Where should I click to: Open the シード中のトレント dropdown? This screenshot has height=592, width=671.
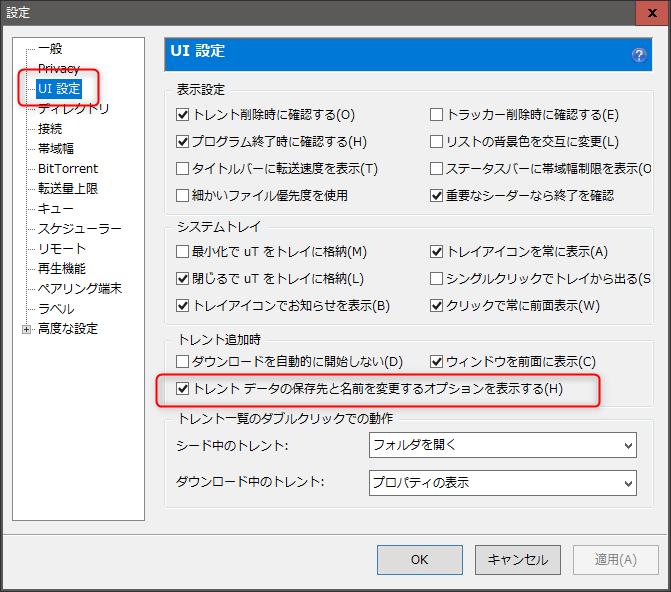(502, 444)
